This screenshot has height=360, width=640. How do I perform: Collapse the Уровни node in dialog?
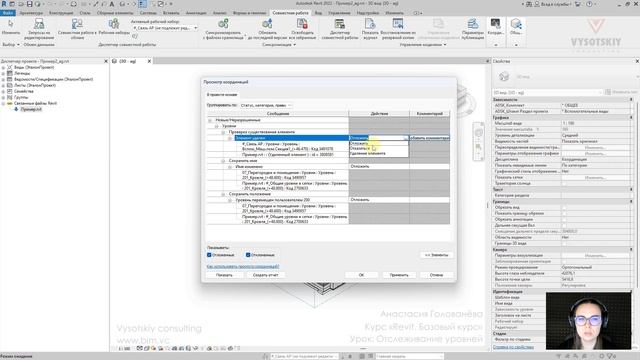(x=217, y=127)
